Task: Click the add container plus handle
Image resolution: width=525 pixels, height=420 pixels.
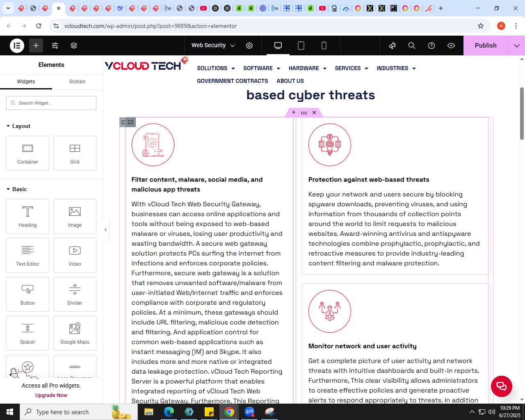Action: click(294, 112)
